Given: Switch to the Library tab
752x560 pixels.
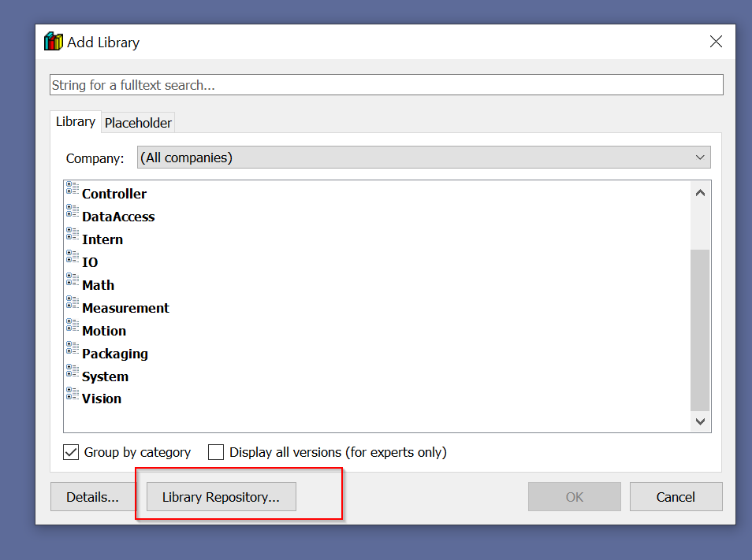Looking at the screenshot, I should click(x=76, y=121).
